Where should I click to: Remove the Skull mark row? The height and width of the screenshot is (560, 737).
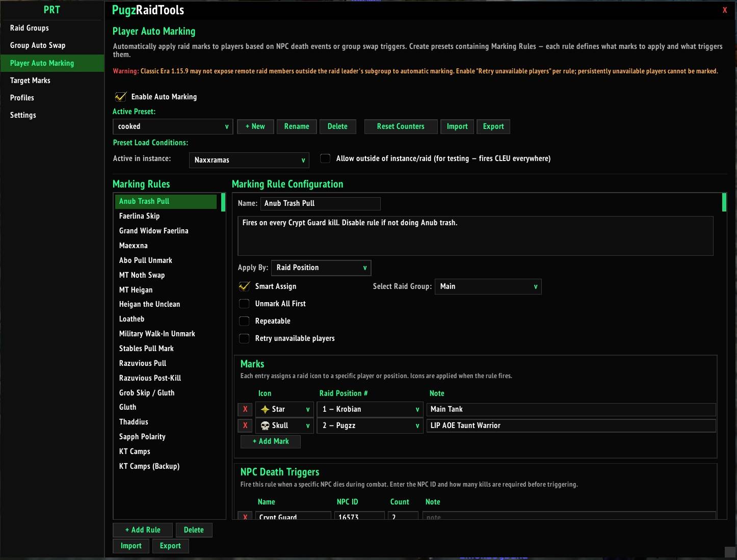(x=245, y=425)
